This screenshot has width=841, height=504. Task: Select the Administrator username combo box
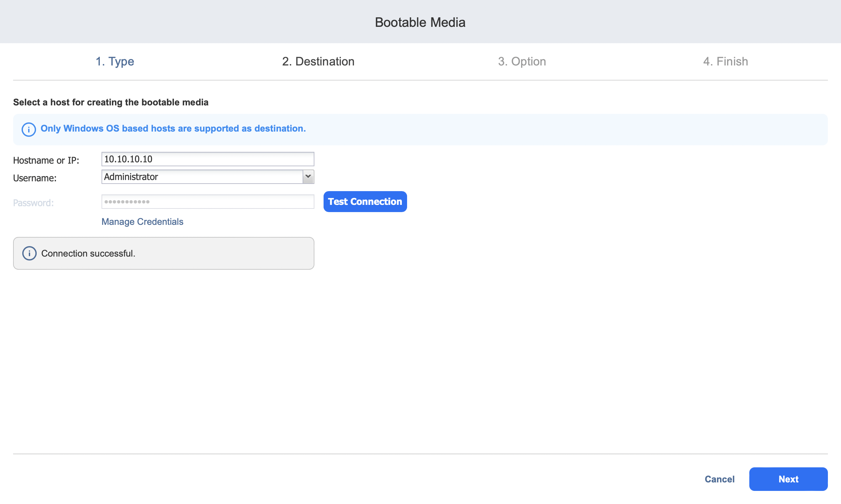click(202, 177)
